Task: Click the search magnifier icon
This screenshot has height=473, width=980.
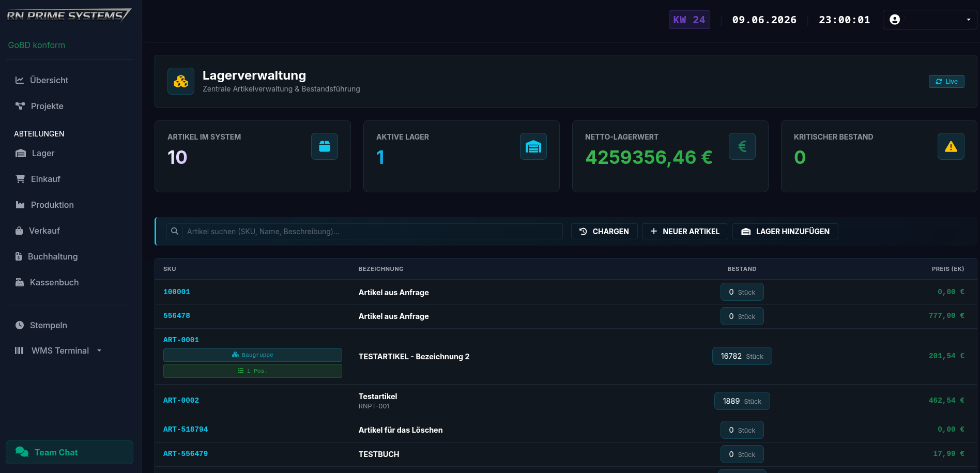Action: click(x=175, y=231)
